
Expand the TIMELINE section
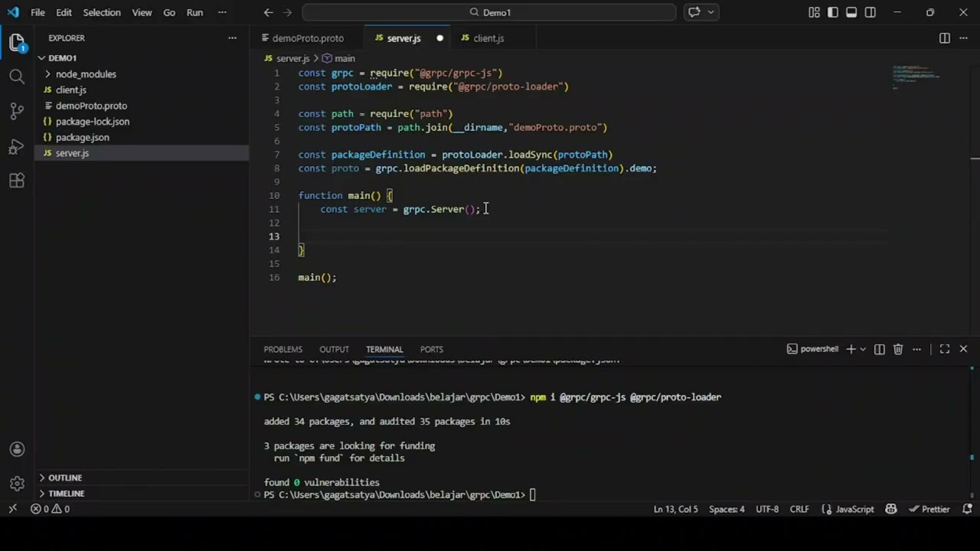tap(66, 494)
